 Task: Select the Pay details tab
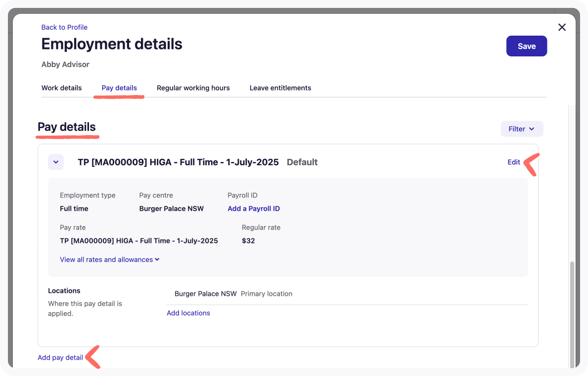click(119, 88)
